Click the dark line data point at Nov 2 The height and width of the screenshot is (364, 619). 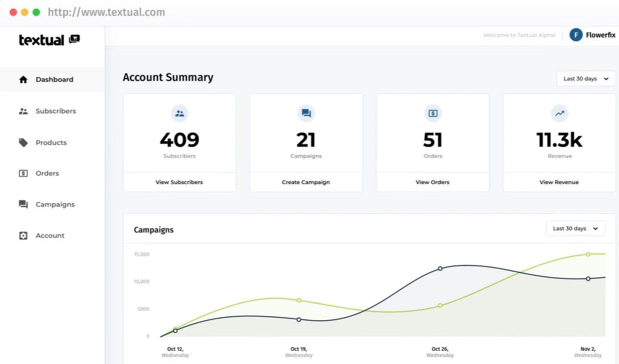pos(588,279)
